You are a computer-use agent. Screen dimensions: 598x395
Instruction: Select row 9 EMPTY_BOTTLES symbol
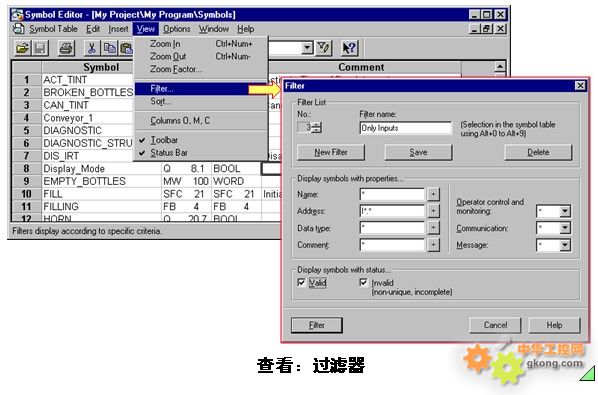(101, 181)
